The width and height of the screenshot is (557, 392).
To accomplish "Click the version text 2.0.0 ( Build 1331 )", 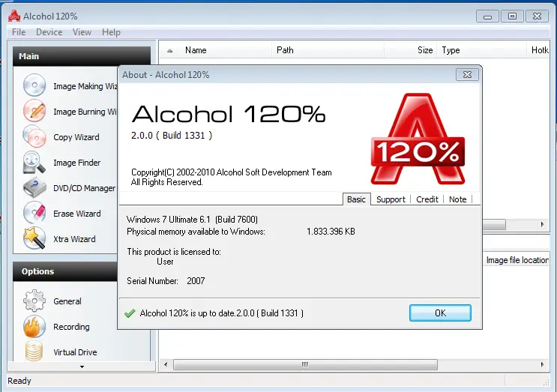I will coord(172,135).
